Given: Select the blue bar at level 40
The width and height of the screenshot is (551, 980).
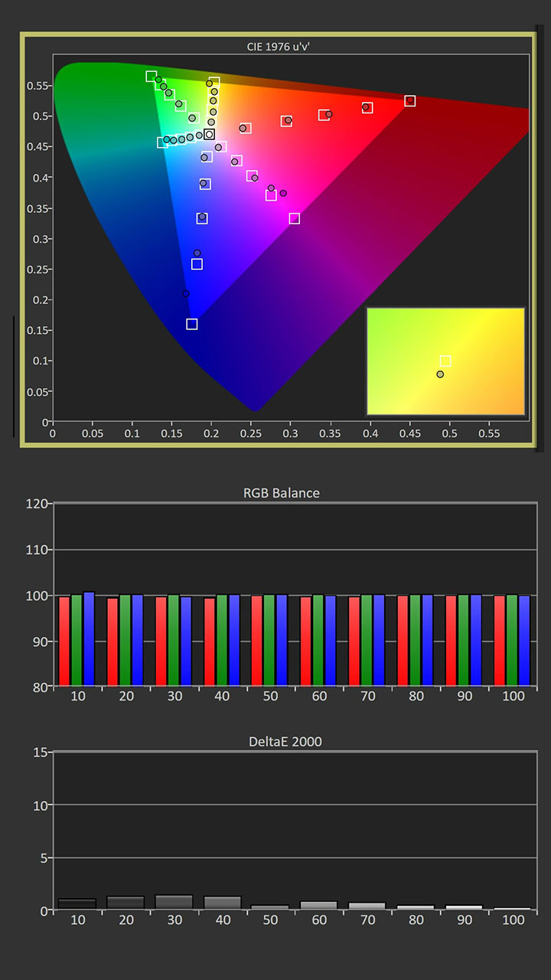Looking at the screenshot, I should (x=233, y=640).
